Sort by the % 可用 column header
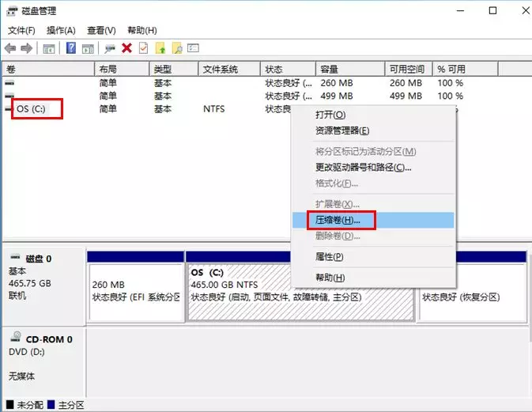 [x=466, y=70]
